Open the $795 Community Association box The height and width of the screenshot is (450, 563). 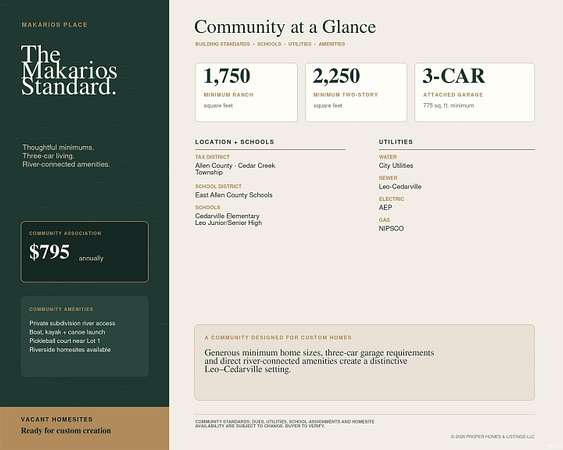pos(85,252)
